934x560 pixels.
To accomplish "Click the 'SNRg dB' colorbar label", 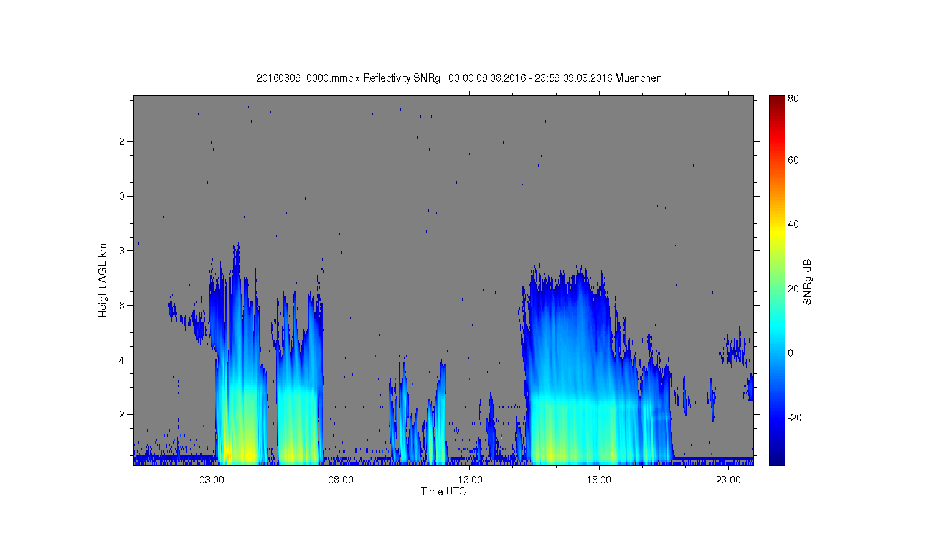I will tap(808, 282).
